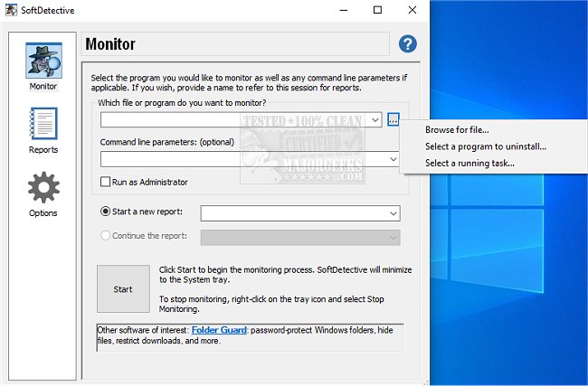Click the SoftDetective title bar app icon
Viewport: 588px width, 386px height.
11,10
